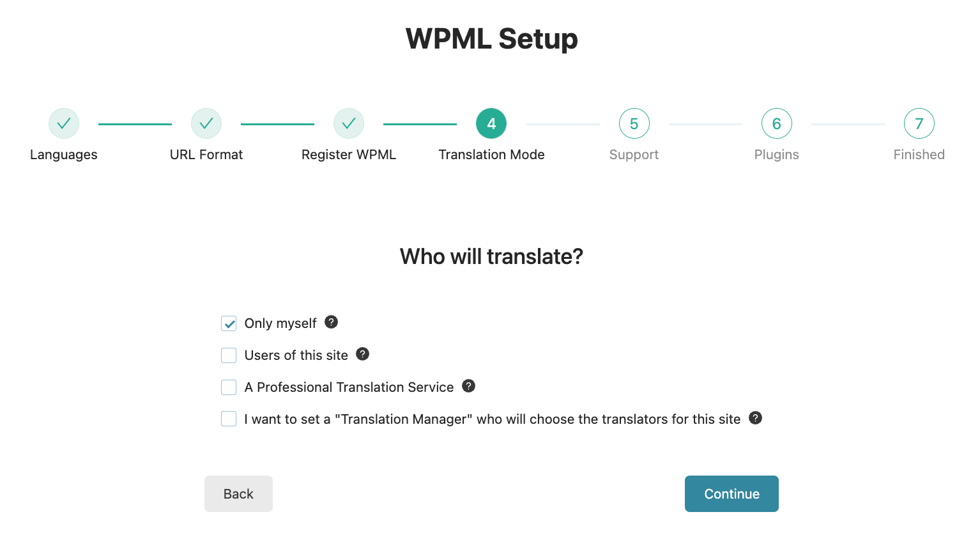
Task: Click help icon for Professional Translation Service
Action: pos(468,386)
